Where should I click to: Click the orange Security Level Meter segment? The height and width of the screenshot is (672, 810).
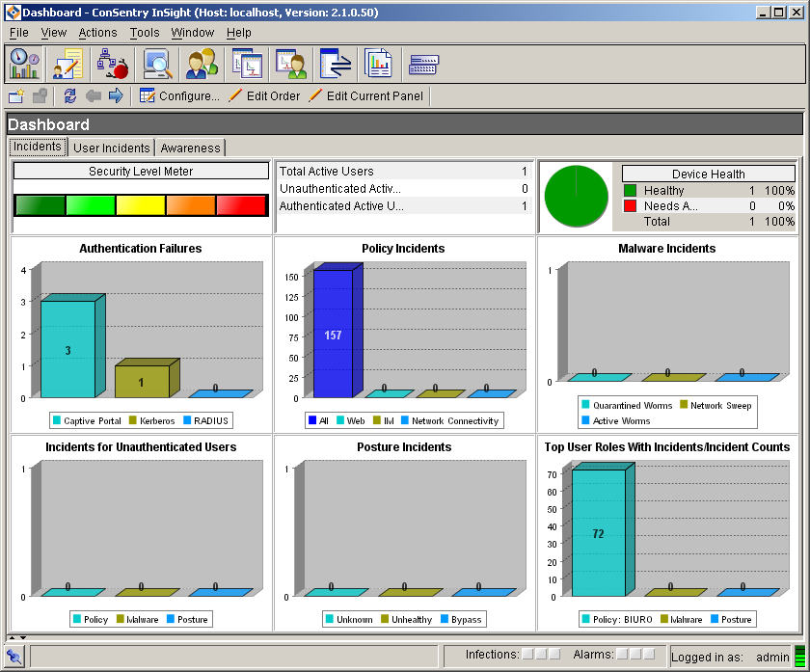[x=191, y=205]
